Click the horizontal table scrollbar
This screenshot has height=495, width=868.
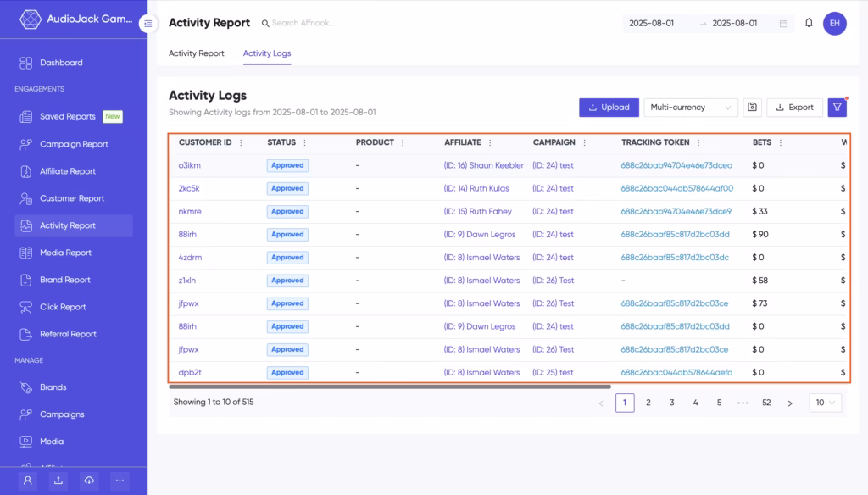[x=390, y=387]
